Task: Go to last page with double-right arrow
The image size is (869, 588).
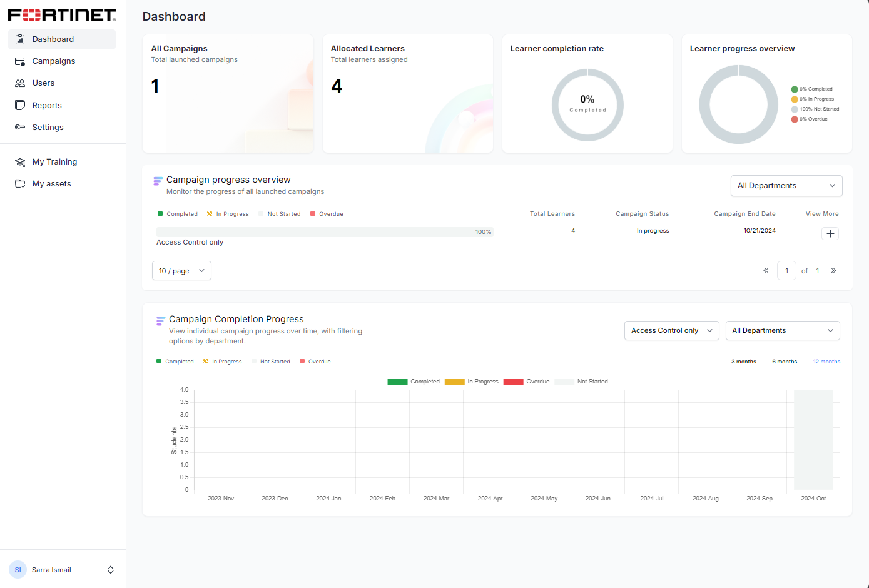Action: pyautogui.click(x=833, y=270)
